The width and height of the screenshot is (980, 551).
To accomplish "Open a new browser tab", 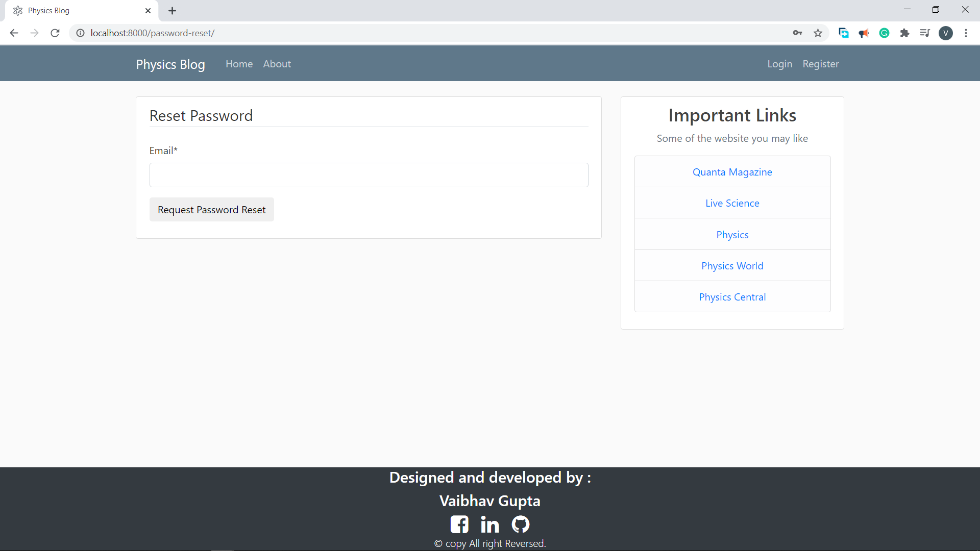I will 173,11.
